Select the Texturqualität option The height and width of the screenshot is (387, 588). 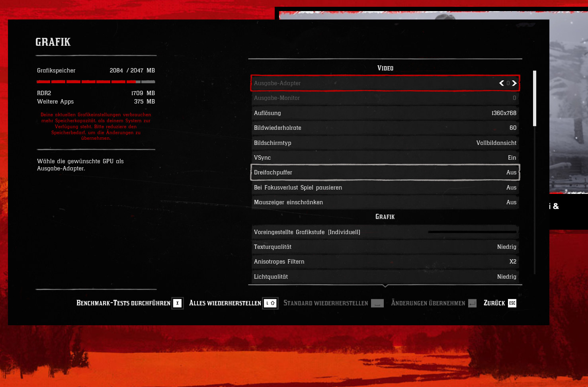pos(385,246)
